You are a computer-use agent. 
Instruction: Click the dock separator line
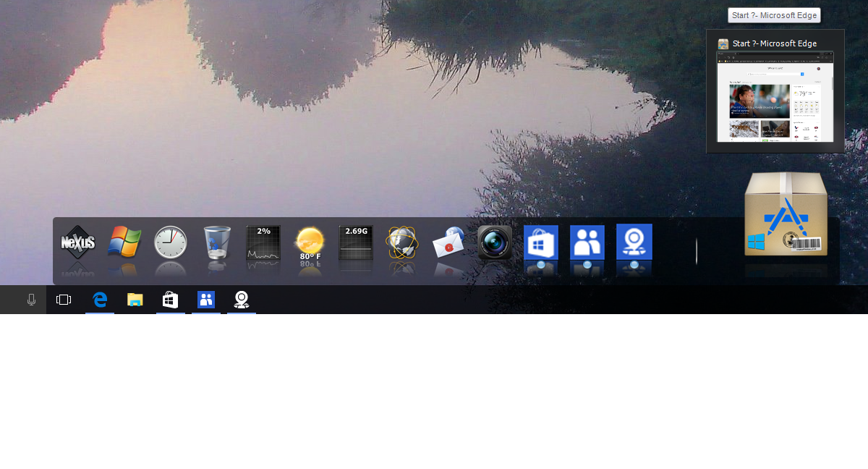(x=697, y=250)
